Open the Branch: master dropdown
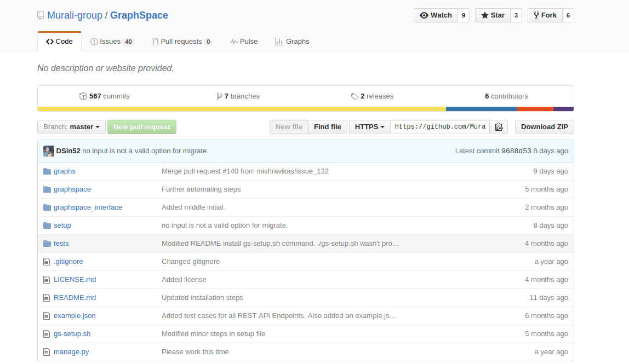The width and height of the screenshot is (629, 364). [x=71, y=127]
